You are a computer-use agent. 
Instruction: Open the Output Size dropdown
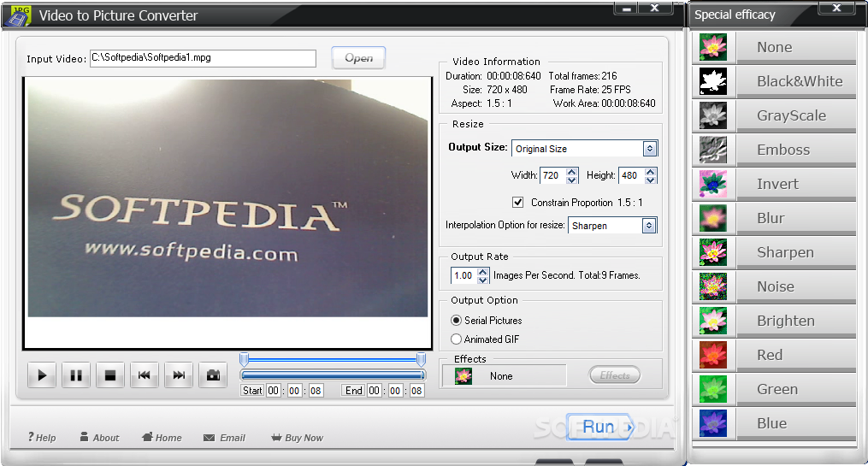coord(649,149)
